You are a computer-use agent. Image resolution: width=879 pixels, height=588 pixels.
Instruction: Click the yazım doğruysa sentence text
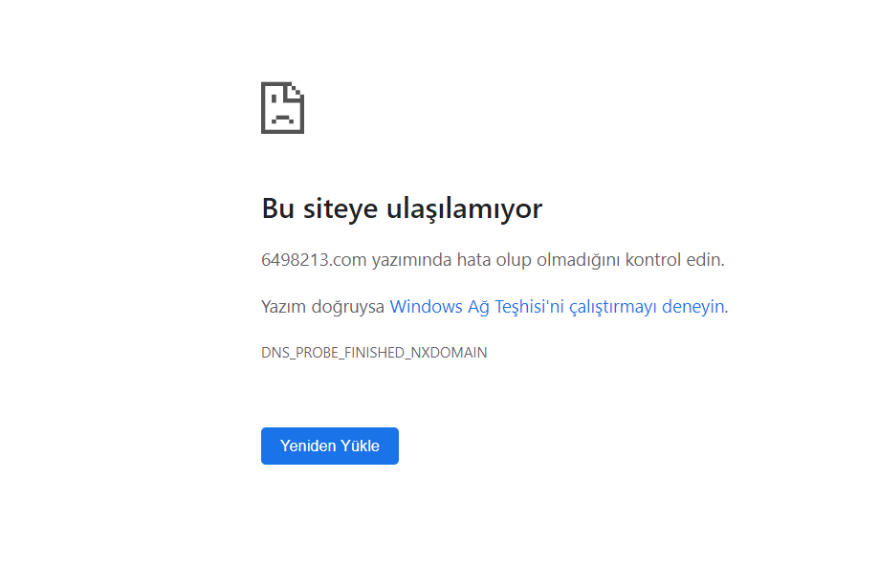coord(322,306)
